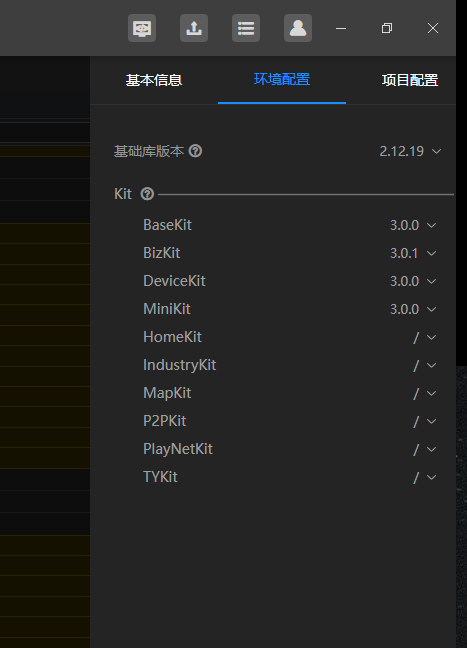
Task: Click the upload icon in toolbar
Action: pyautogui.click(x=194, y=28)
